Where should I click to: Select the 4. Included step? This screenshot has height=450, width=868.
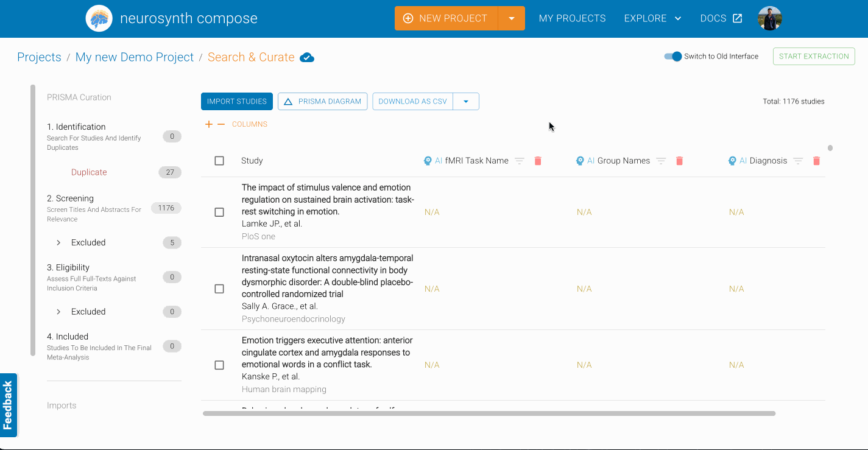[114, 346]
